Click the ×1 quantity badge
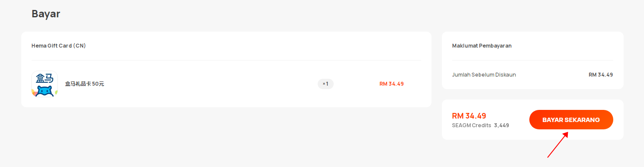This screenshot has width=644, height=167. point(325,84)
